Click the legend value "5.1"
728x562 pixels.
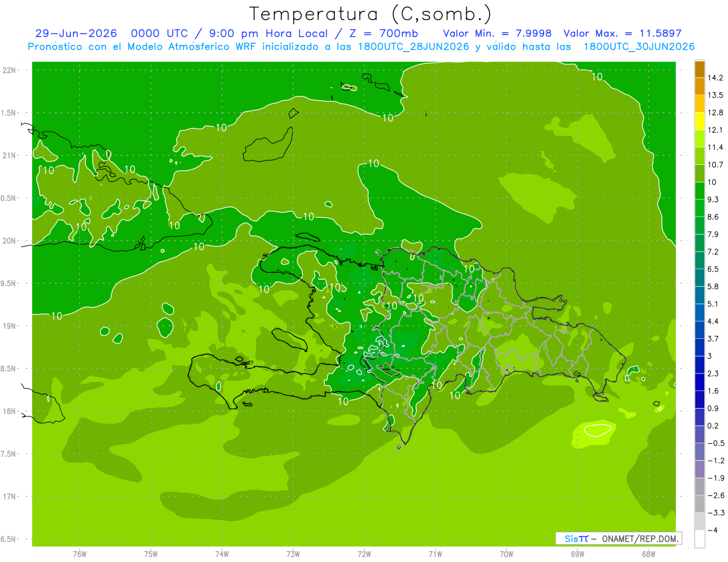pyautogui.click(x=713, y=304)
